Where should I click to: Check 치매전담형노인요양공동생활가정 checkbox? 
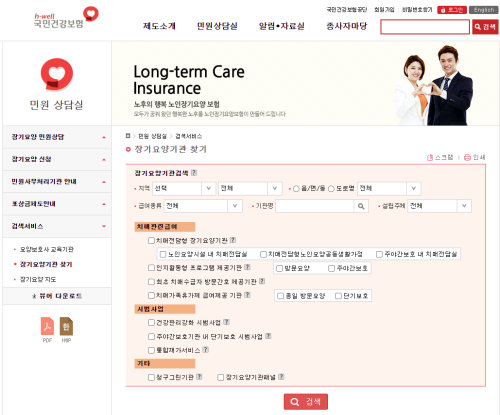(x=263, y=254)
